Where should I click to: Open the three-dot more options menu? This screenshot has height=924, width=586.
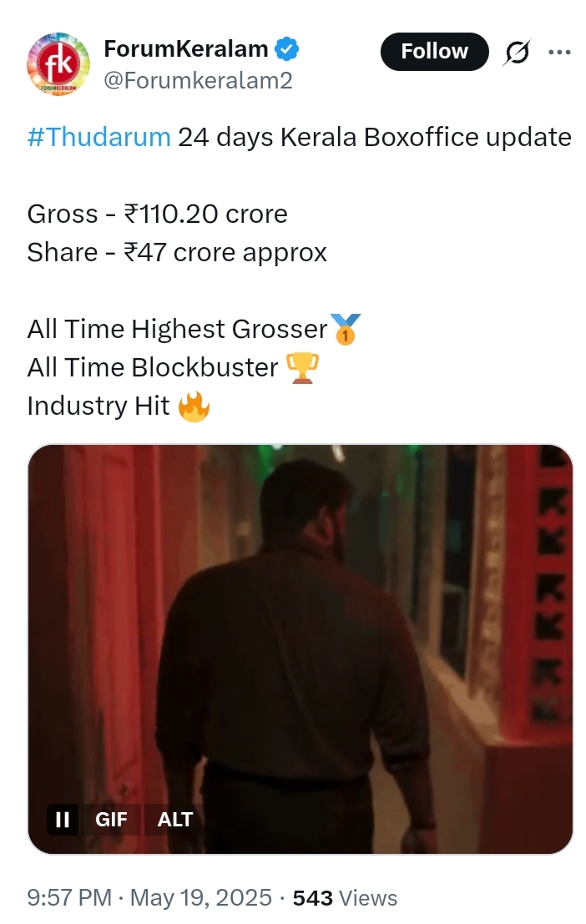pos(559,52)
